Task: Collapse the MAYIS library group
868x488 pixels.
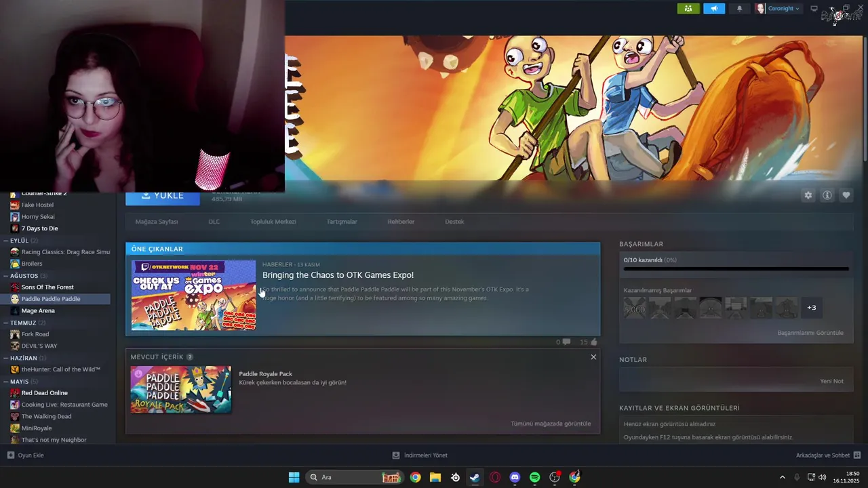Action: click(x=5, y=382)
